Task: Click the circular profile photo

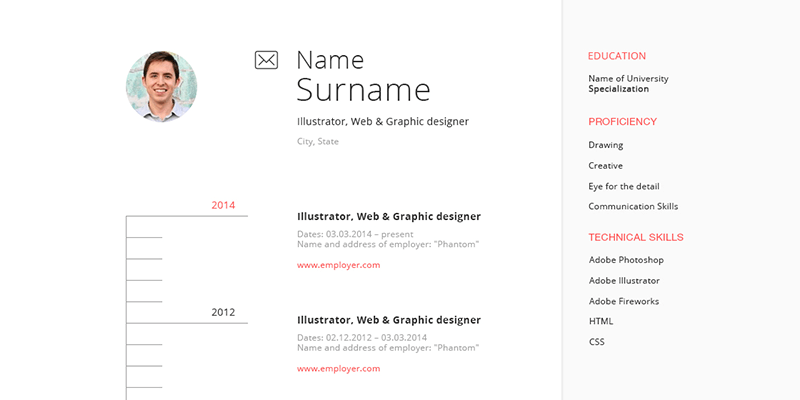Action: click(161, 87)
